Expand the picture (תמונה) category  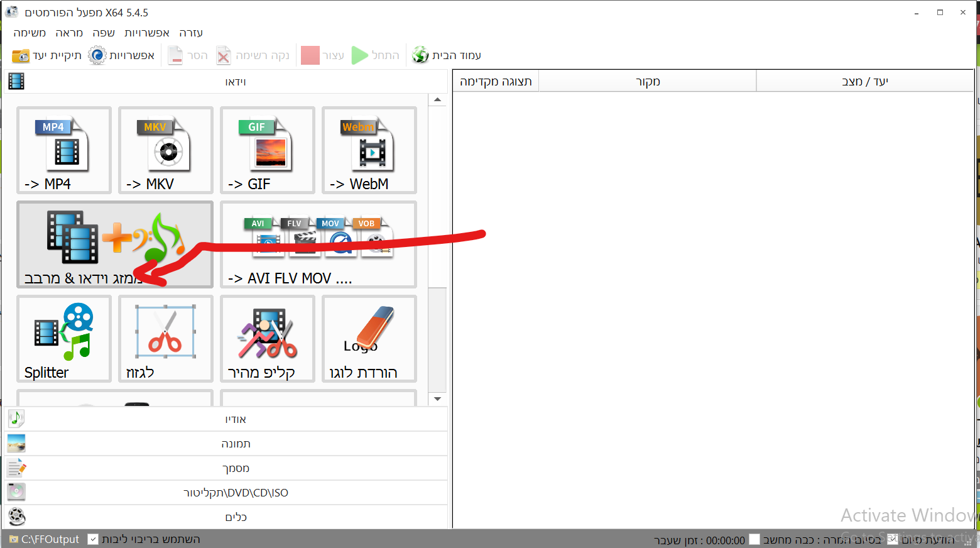[x=226, y=444]
